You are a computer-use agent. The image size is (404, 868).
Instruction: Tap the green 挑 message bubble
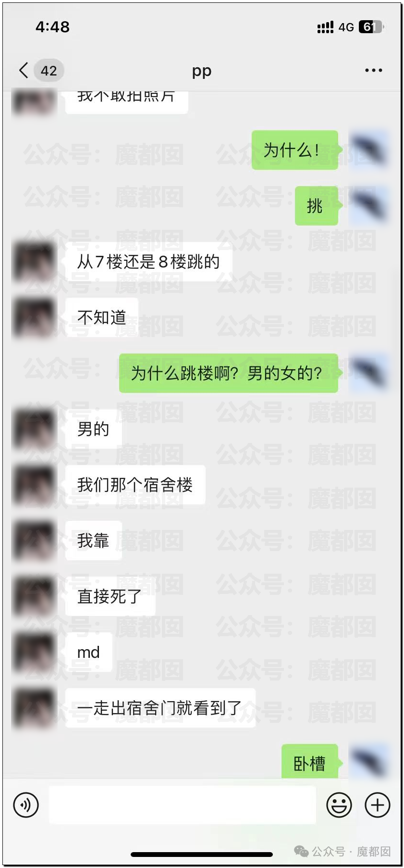(x=317, y=206)
